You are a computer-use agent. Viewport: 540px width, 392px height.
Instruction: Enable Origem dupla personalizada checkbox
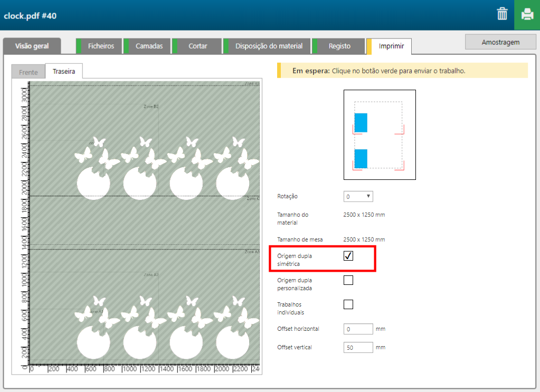(x=348, y=280)
